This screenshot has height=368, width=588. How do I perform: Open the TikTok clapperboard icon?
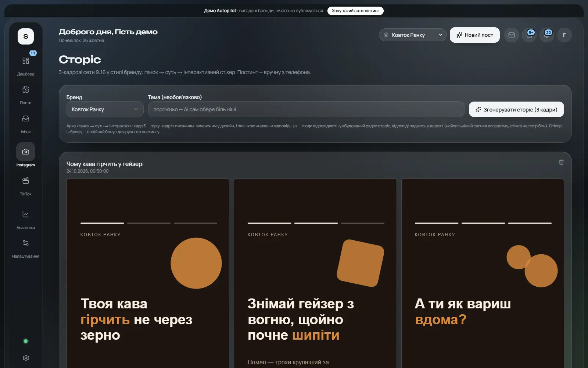point(26,181)
